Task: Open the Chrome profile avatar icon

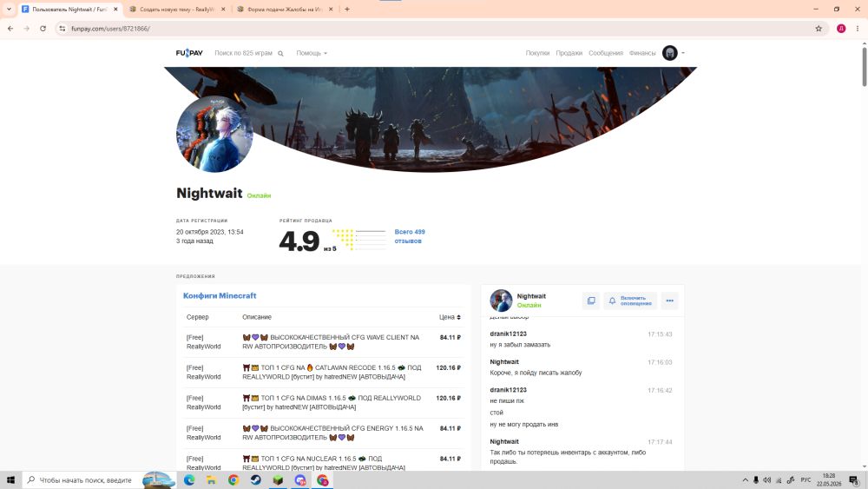Action: [x=841, y=29]
